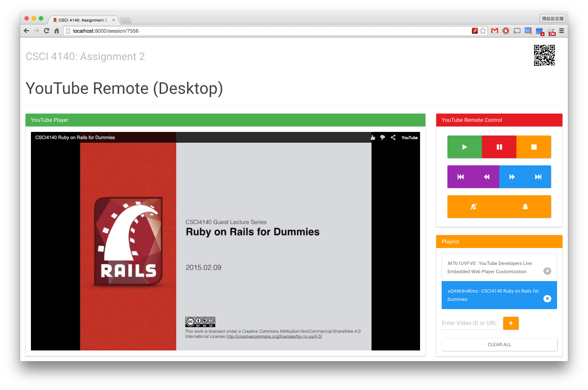This screenshot has height=390, width=588.
Task: Remove Ruby on Rails for Dummies from playlist
Action: (x=547, y=299)
